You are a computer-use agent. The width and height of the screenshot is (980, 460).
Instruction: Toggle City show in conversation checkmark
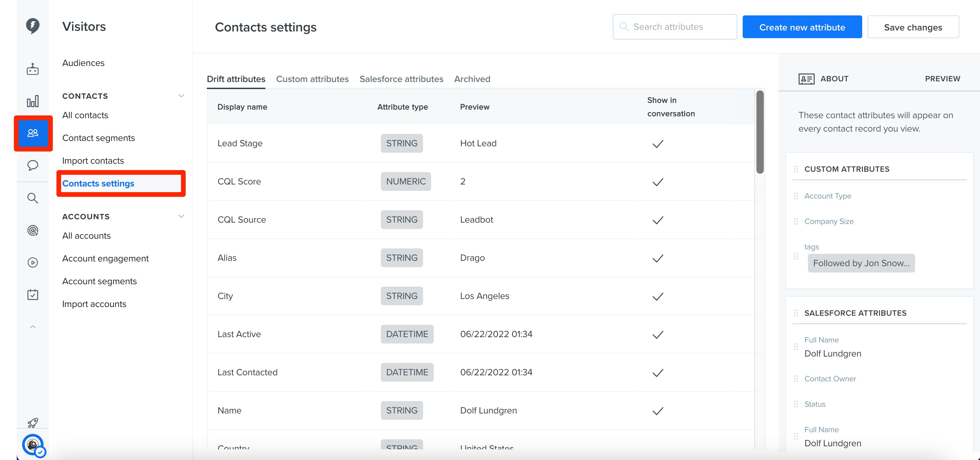658,296
